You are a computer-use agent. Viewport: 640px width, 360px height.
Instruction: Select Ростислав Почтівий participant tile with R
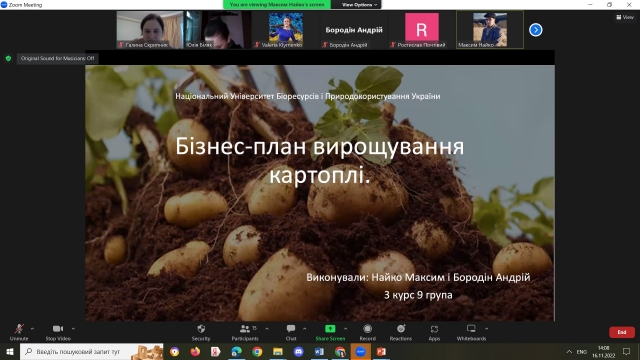click(422, 30)
